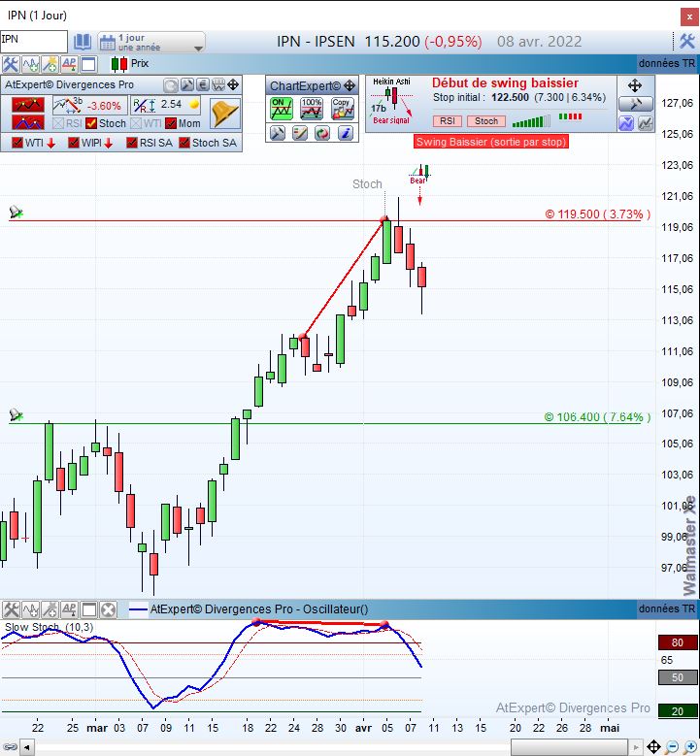Open the price panel settings wrench icon
Screen dimensions: 700x756
click(x=10, y=64)
